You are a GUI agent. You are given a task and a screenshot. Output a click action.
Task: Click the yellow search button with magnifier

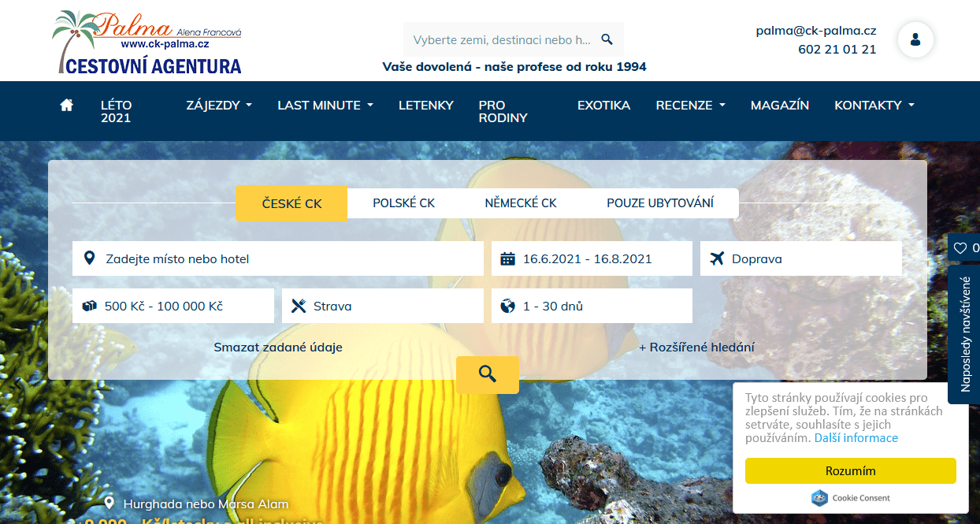(x=488, y=374)
